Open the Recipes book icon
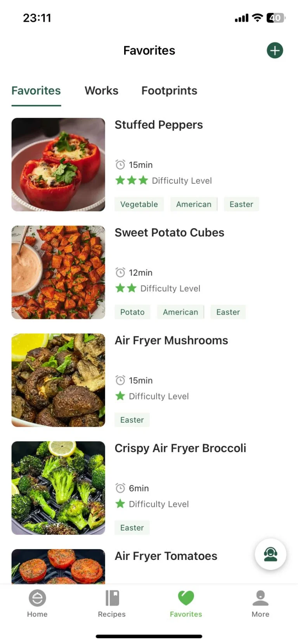The height and width of the screenshot is (644, 298). coord(112,598)
